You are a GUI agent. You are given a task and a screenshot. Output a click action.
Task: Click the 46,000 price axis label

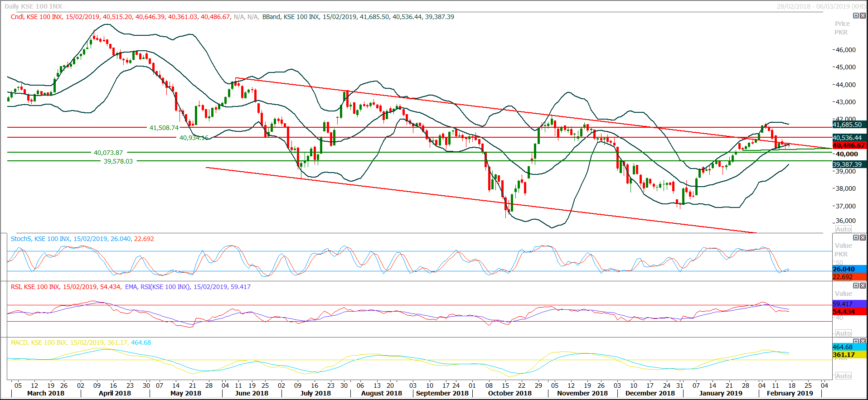click(846, 50)
